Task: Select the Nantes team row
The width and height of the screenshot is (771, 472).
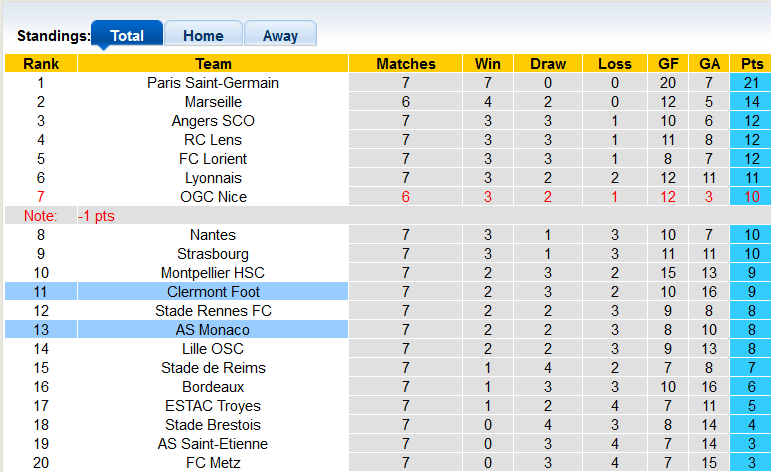Action: (x=213, y=235)
